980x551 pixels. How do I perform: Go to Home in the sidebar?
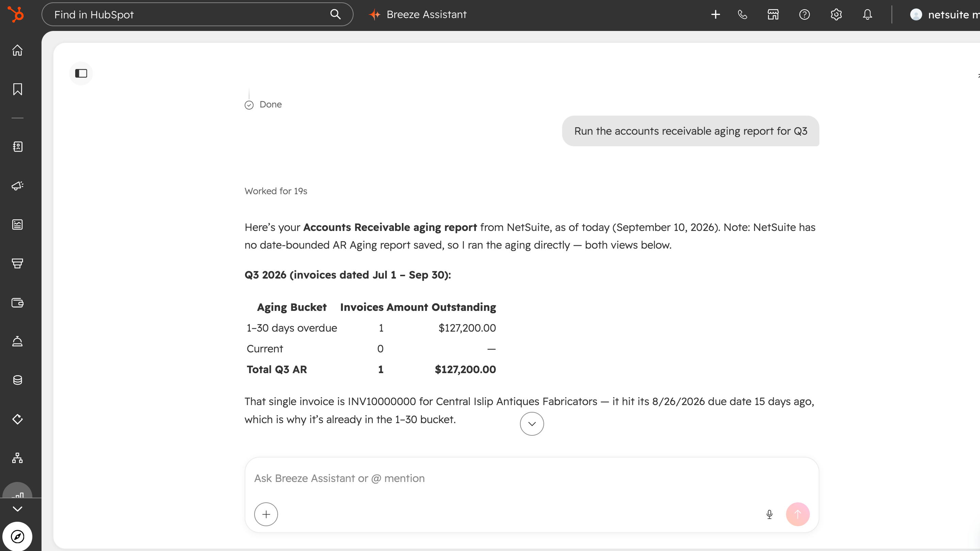click(17, 50)
